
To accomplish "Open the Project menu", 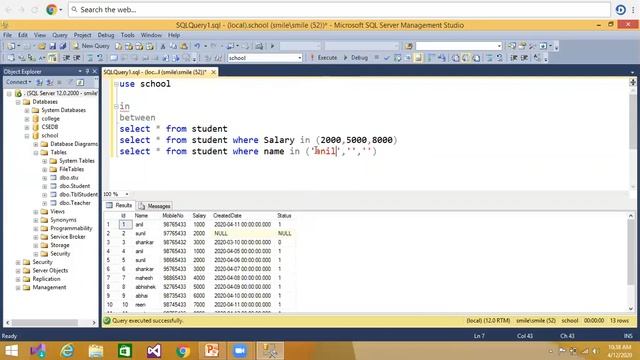I will 82,35.
